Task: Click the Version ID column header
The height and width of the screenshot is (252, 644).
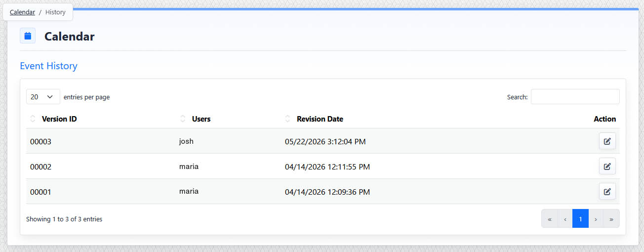Action: pyautogui.click(x=59, y=119)
